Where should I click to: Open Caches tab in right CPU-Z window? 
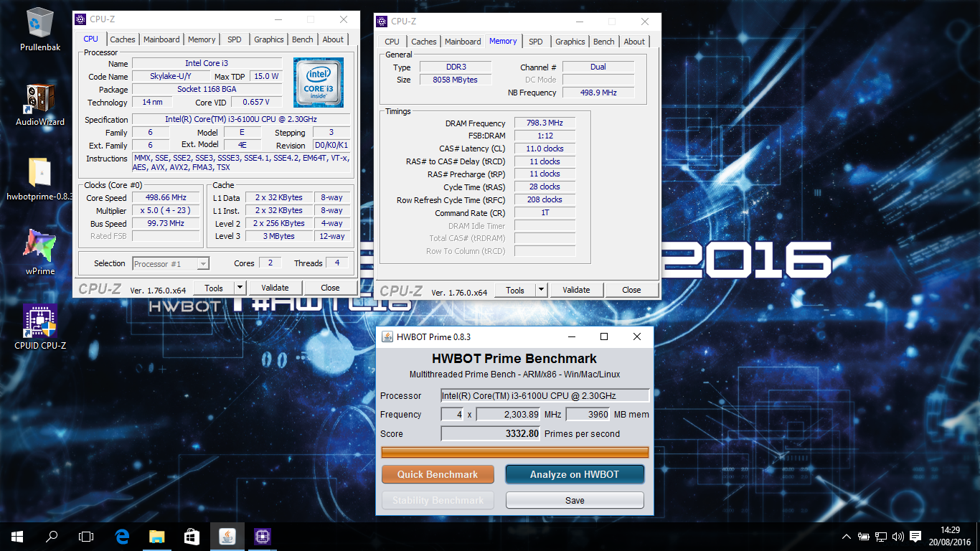point(424,42)
